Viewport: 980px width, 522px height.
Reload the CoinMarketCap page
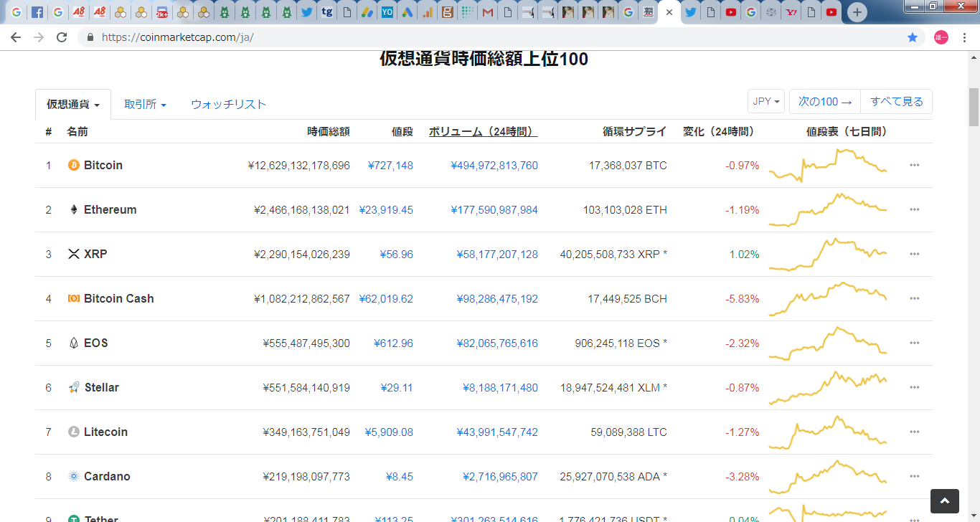pyautogui.click(x=62, y=37)
